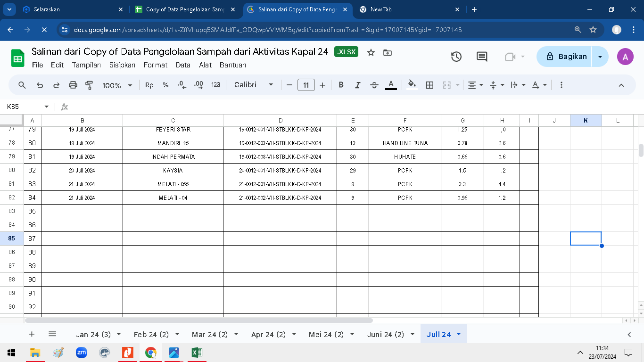Open the text rotation dropdown
Image resolution: width=644 pixels, height=362 pixels.
point(539,85)
